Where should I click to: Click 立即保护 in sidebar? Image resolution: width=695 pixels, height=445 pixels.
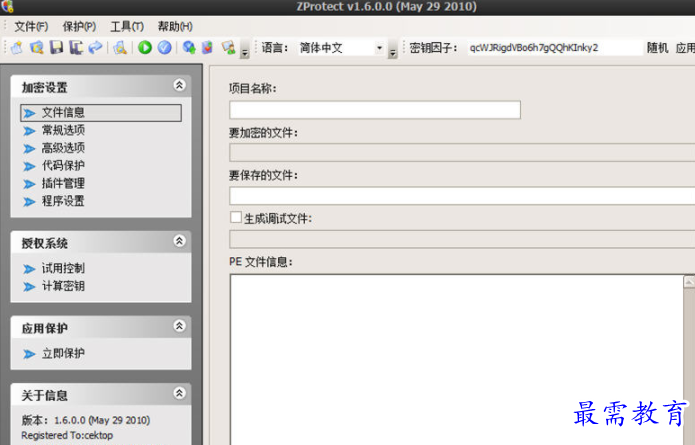click(63, 354)
